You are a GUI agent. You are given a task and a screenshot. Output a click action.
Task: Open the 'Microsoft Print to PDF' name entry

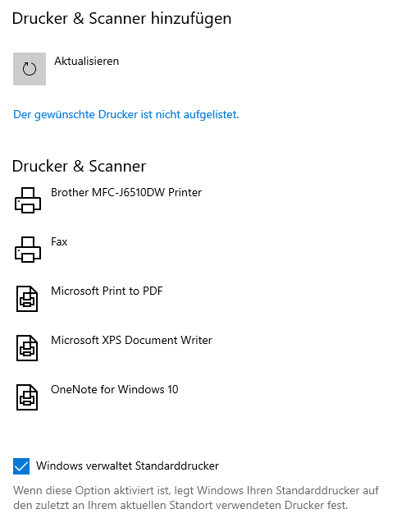click(x=107, y=291)
